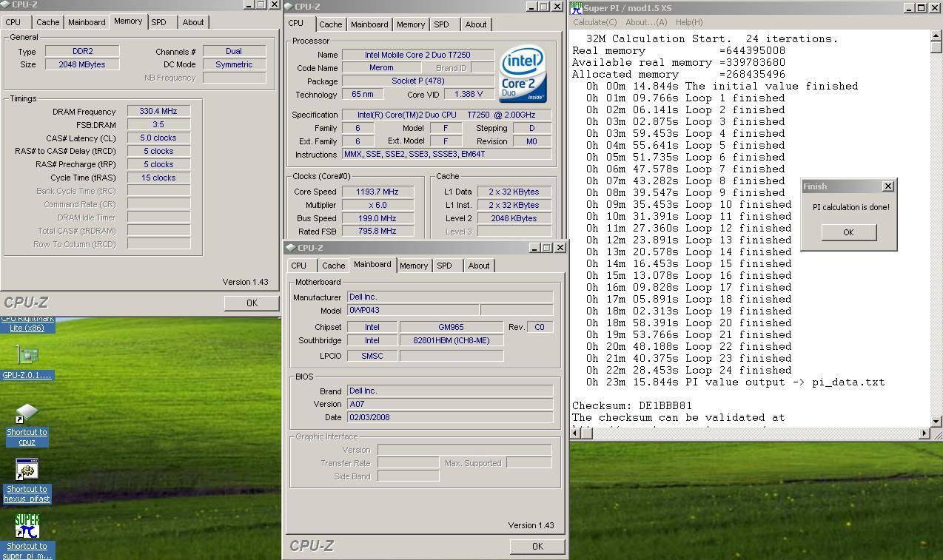Click the Channels # Dual field
943x560 pixels.
(x=234, y=51)
